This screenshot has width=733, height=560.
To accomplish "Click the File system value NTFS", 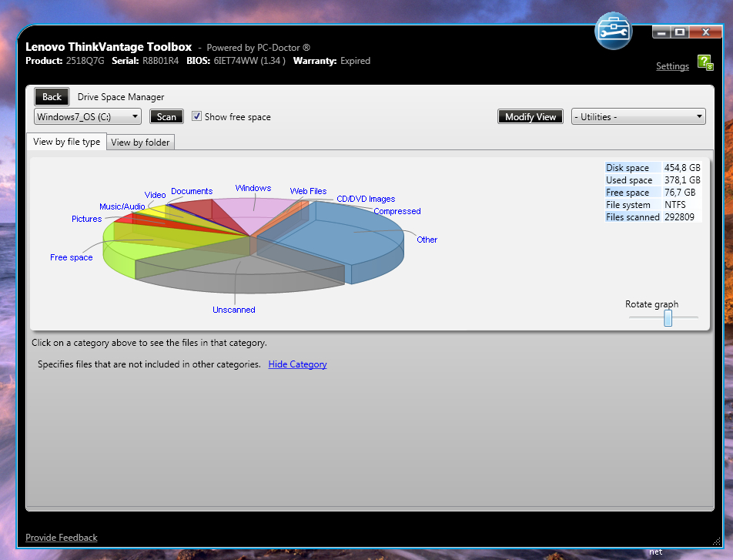I will coord(675,204).
